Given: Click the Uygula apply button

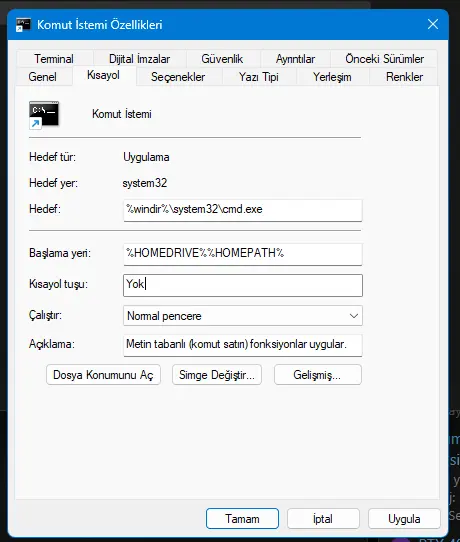Looking at the screenshot, I should pyautogui.click(x=404, y=518).
